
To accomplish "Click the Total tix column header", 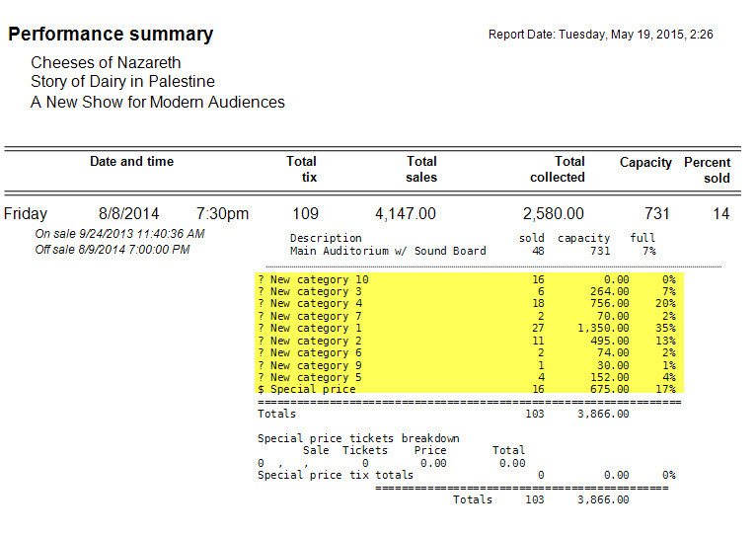I will [x=302, y=169].
